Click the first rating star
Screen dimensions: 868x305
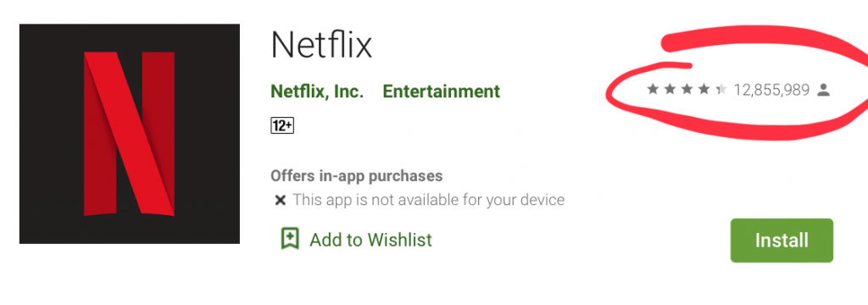coord(653,89)
